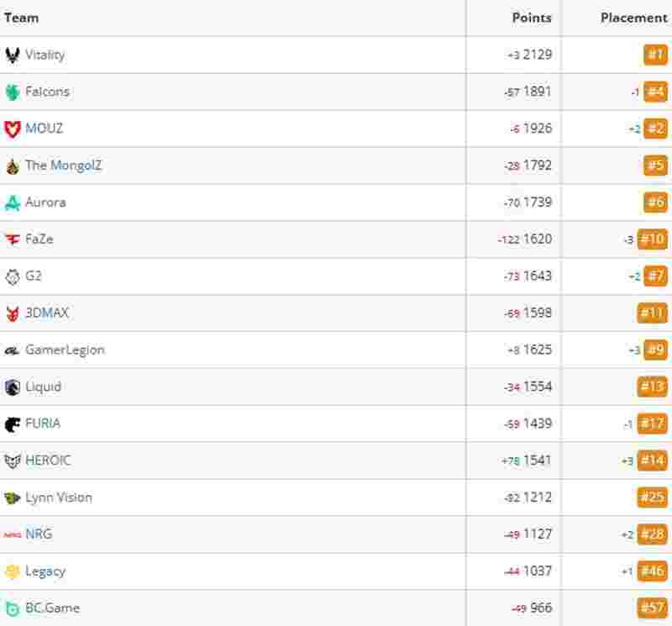Click The MongolZ team logo icon

[13, 166]
